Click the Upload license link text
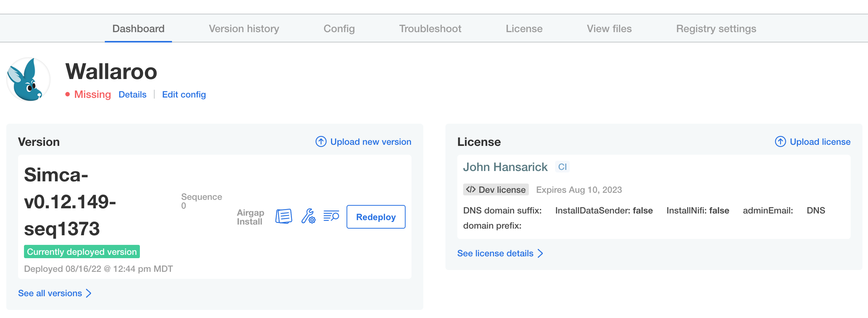 coord(820,142)
